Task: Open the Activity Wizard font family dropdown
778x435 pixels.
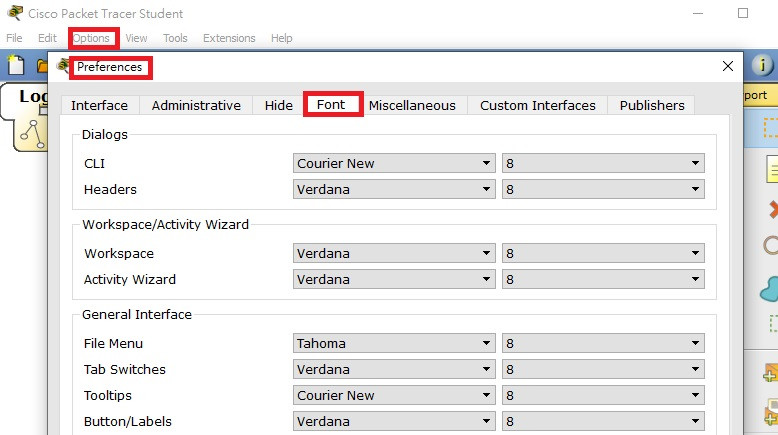Action: point(394,279)
